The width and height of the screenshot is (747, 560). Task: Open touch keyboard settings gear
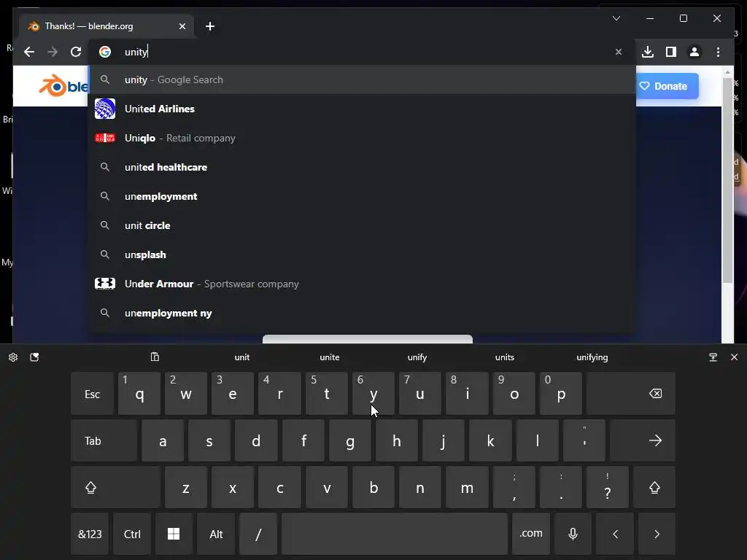[x=13, y=357]
